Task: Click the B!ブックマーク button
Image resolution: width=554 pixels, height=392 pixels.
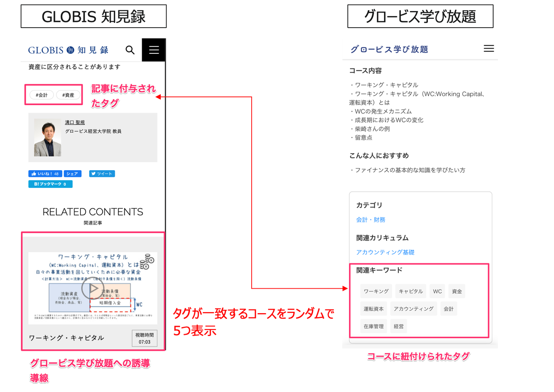Action: click(x=50, y=184)
